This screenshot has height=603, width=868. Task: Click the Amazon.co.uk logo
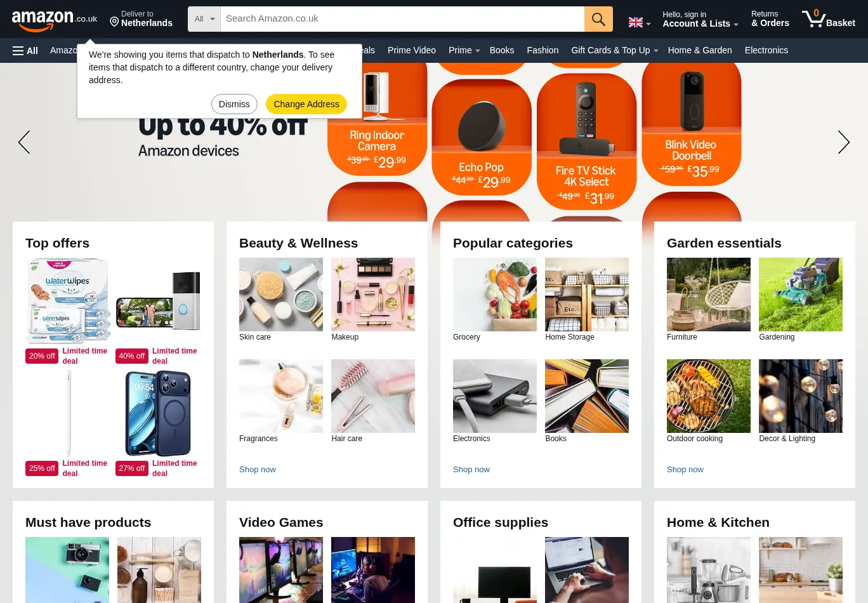pyautogui.click(x=55, y=20)
